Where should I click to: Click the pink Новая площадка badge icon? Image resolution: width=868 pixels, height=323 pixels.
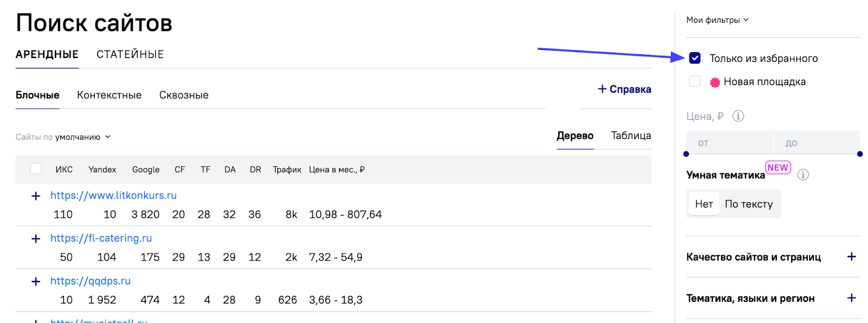[715, 82]
